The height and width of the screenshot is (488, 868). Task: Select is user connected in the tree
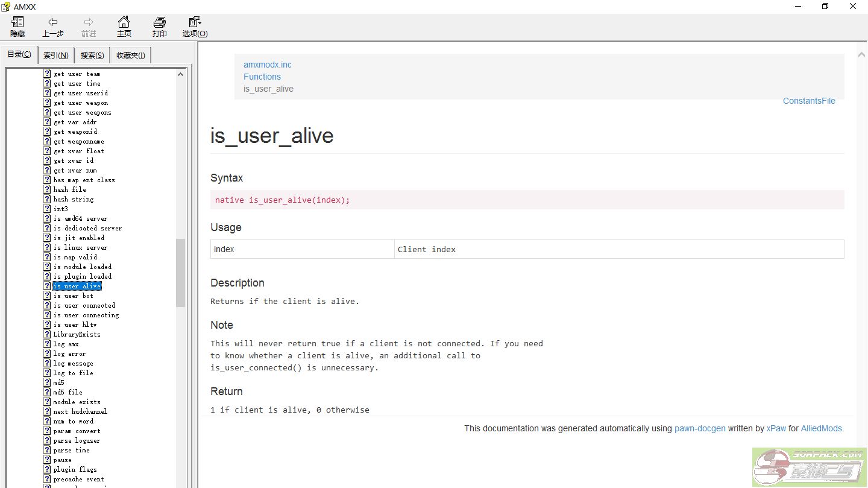pos(84,305)
